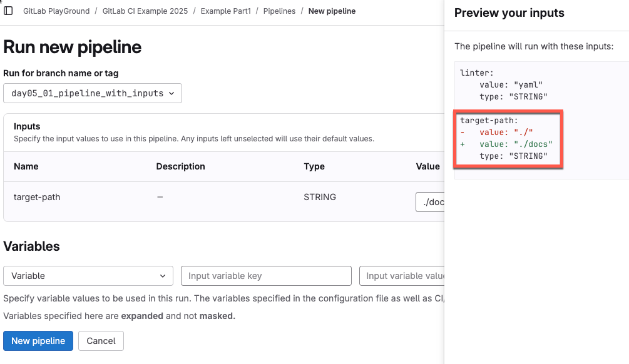Cancel the new pipeline form
The image size is (629, 364).
(x=101, y=341)
